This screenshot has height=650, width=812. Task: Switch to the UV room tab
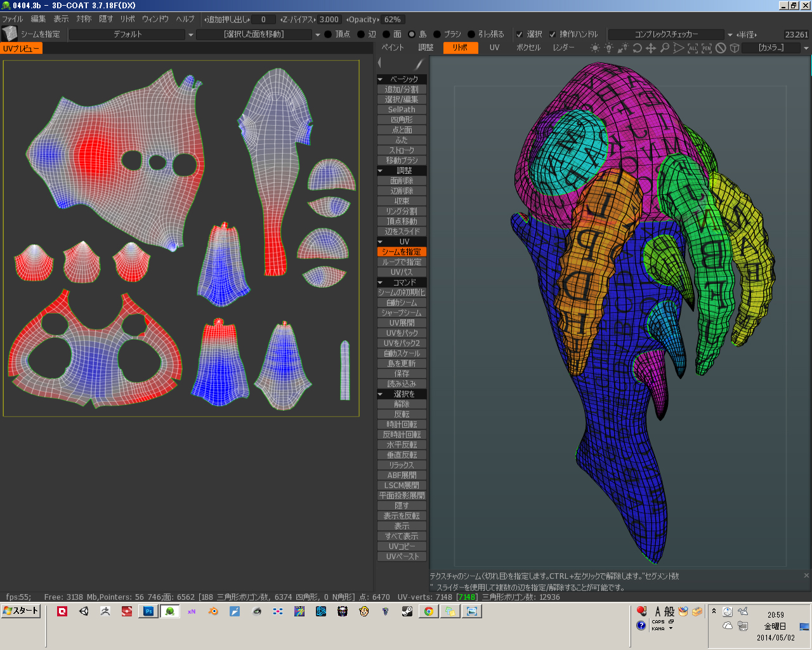(x=494, y=48)
